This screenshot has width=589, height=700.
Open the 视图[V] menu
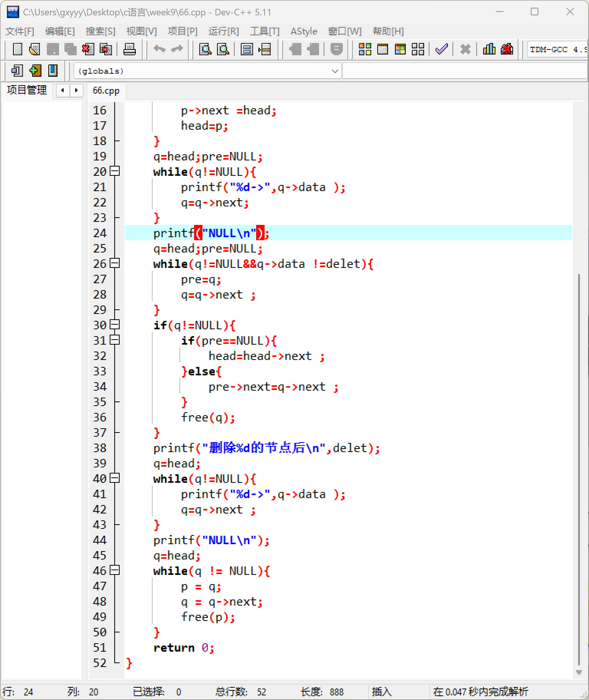tap(141, 31)
